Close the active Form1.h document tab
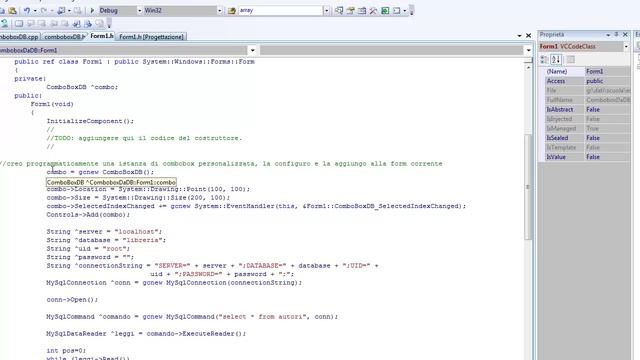Screen dimensions: 640x360 [529, 36]
